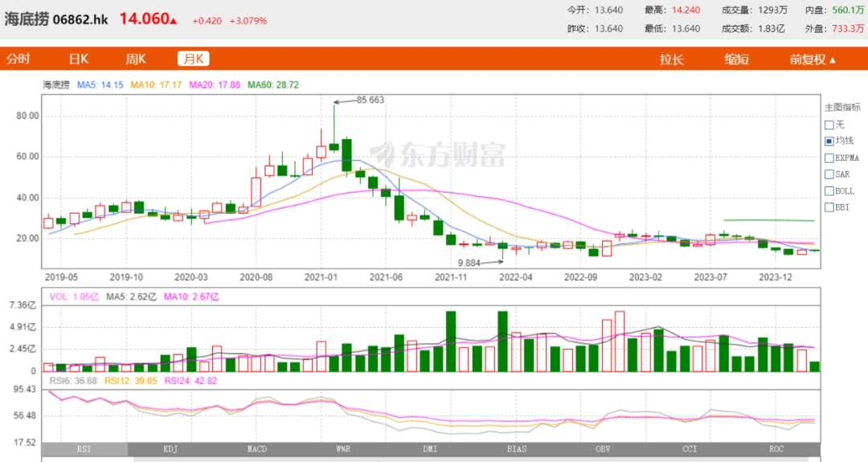The width and height of the screenshot is (868, 462).
Task: Enable the EXPMA indicator checkbox
Action: click(829, 158)
